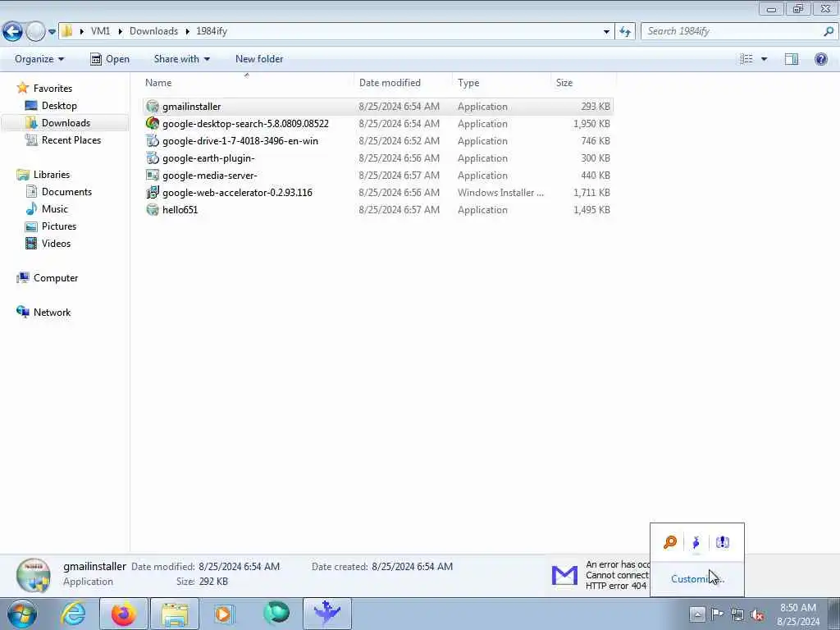Click the map tray icon in popup

pos(722,542)
